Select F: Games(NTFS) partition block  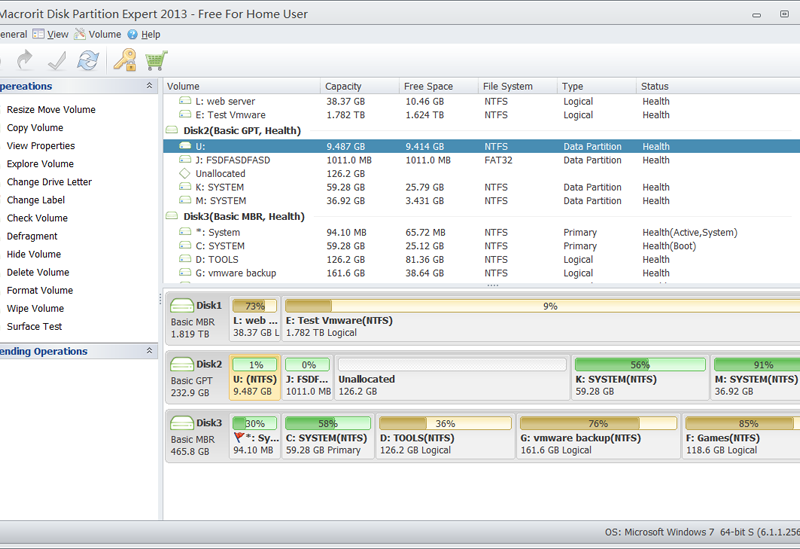pos(741,436)
